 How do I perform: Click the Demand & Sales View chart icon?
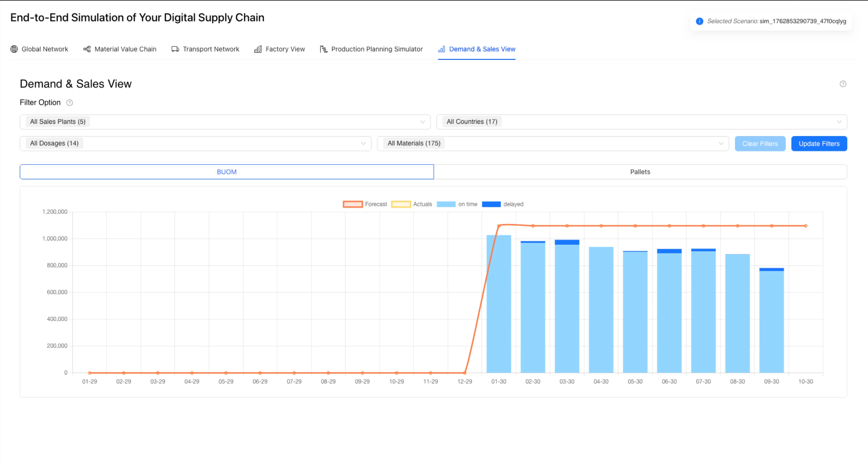click(x=441, y=50)
